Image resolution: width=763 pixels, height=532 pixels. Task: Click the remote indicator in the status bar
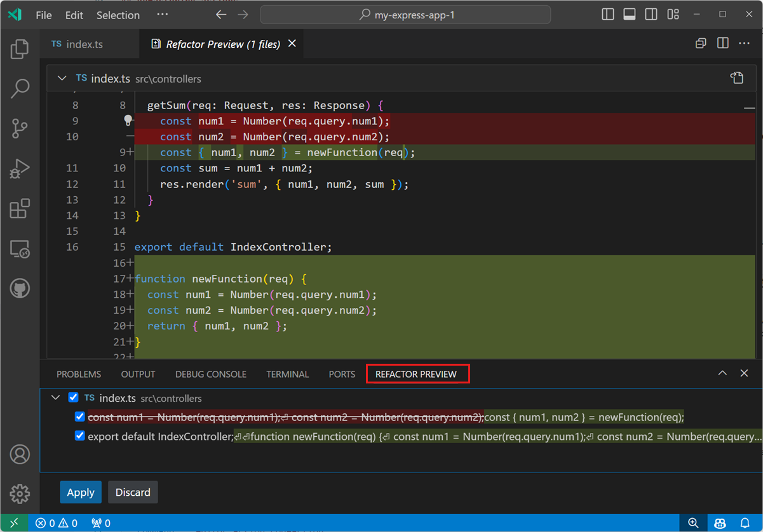(13, 522)
